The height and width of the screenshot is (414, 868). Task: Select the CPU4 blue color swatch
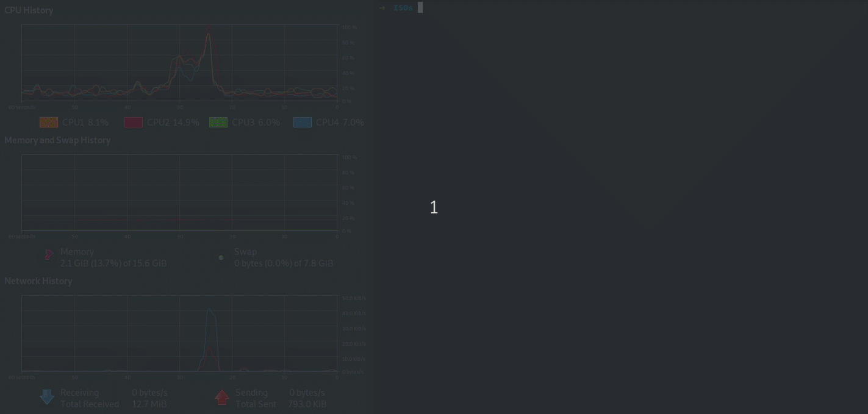click(x=303, y=123)
